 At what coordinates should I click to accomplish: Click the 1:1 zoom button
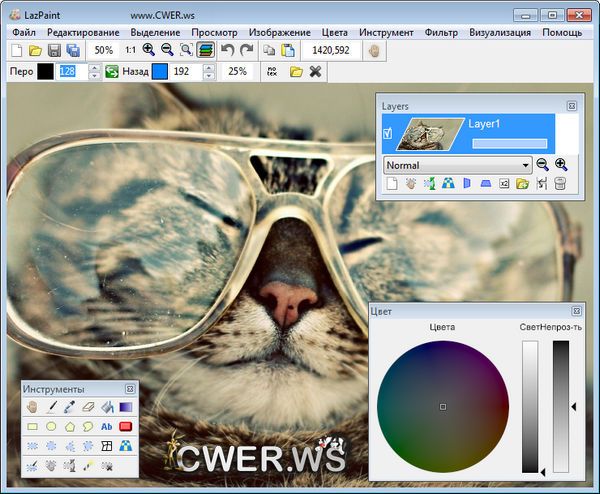click(x=130, y=49)
